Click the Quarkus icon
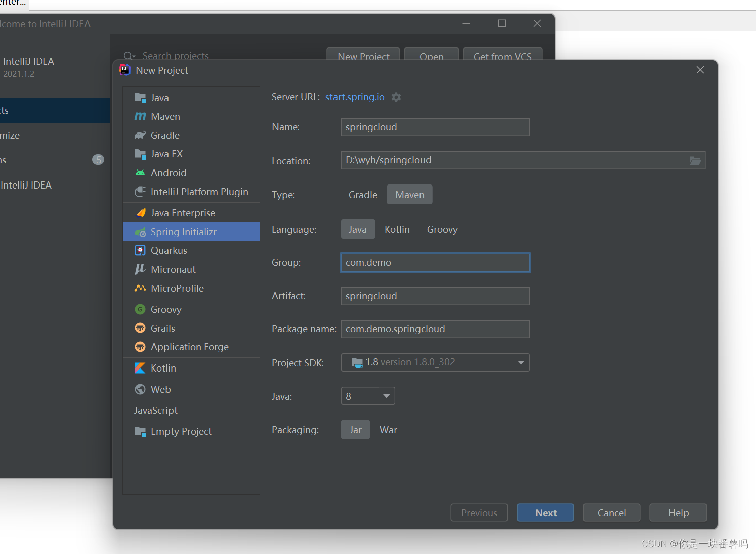This screenshot has width=756, height=554. pos(140,250)
